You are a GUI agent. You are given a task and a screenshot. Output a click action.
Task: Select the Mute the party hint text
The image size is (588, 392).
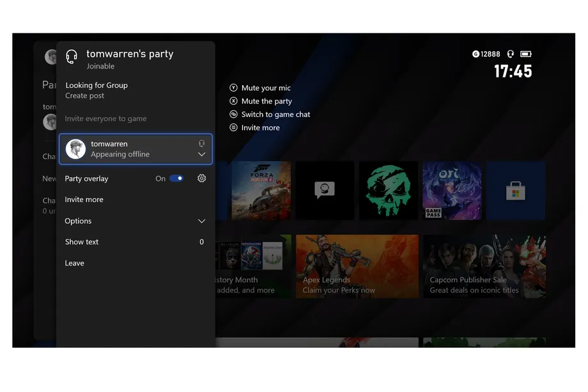[267, 101]
